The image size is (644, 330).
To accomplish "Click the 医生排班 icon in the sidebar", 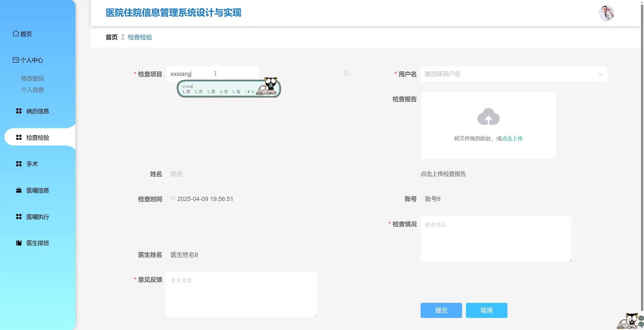I will coord(19,243).
